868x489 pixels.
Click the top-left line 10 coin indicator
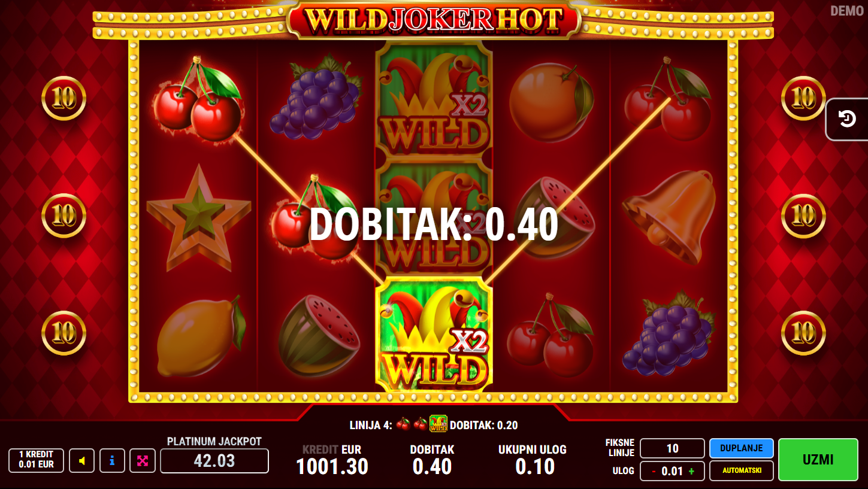coord(63,99)
